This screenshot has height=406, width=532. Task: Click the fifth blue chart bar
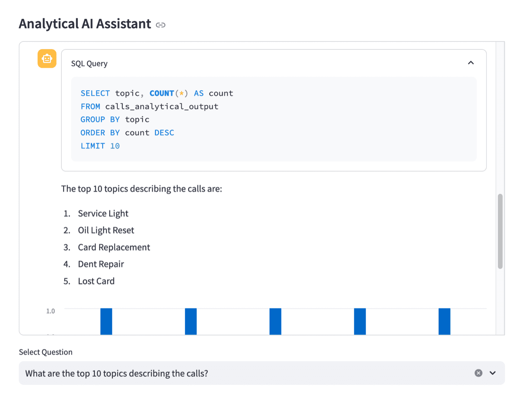tap(444, 321)
